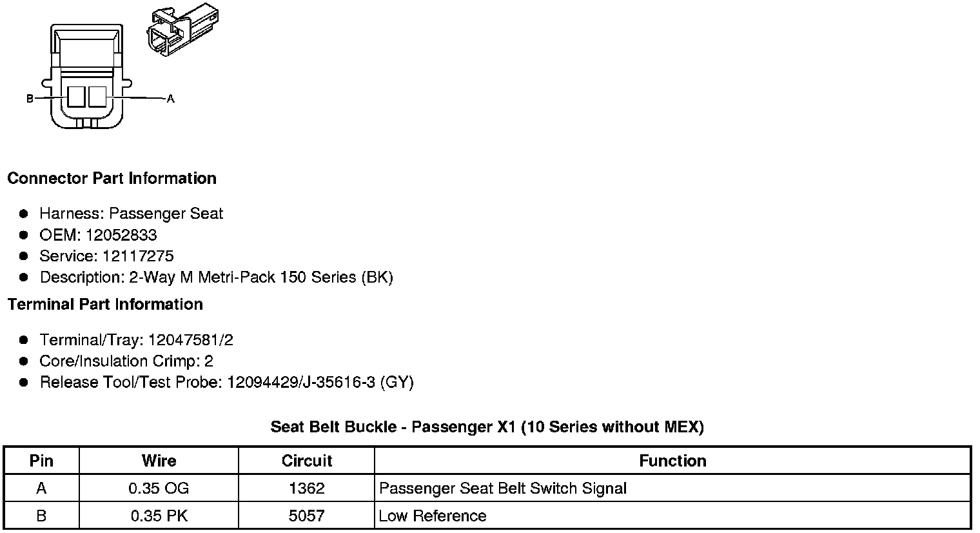
Task: Click the Seat Belt Buckle table title
Action: [487, 427]
